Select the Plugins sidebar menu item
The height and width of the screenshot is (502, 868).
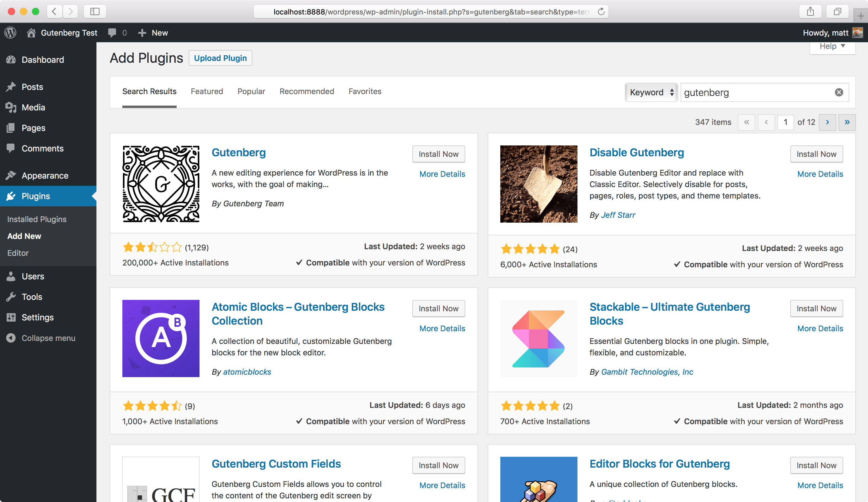pos(48,196)
